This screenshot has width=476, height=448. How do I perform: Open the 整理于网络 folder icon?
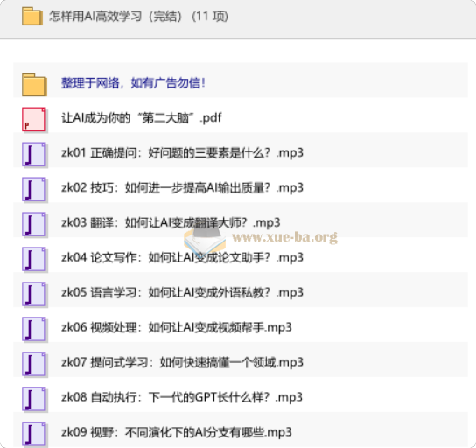pos(34,85)
